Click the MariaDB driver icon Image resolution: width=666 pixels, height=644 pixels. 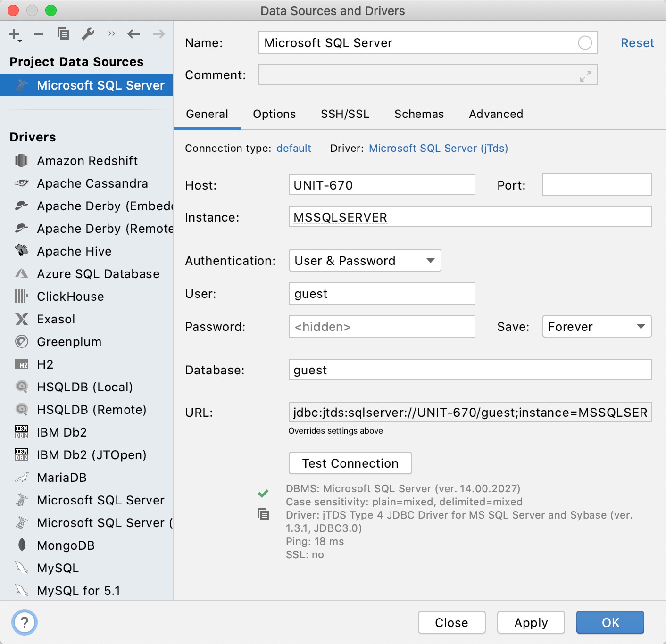tap(22, 478)
